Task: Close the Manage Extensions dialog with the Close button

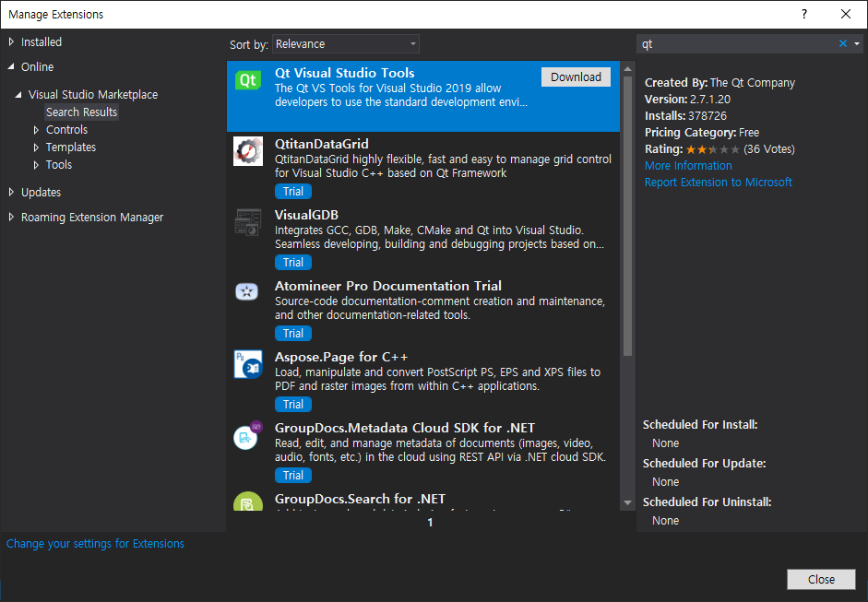Action: pos(821,579)
